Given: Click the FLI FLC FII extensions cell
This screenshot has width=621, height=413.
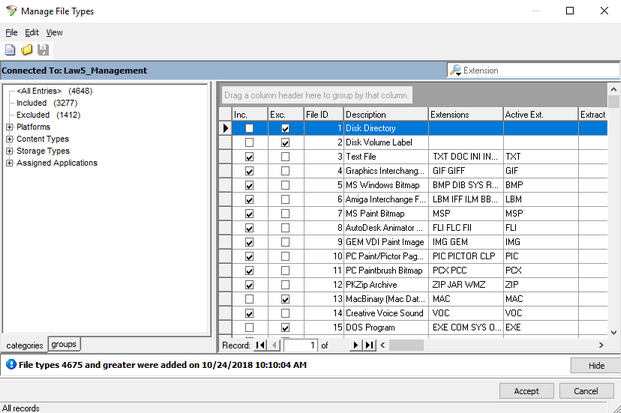Looking at the screenshot, I should 466,228.
